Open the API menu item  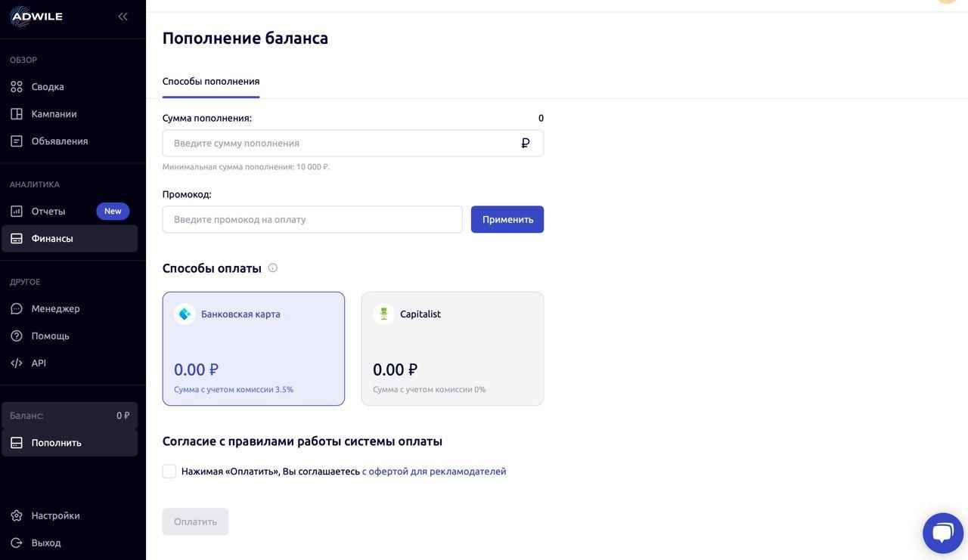tap(70, 364)
